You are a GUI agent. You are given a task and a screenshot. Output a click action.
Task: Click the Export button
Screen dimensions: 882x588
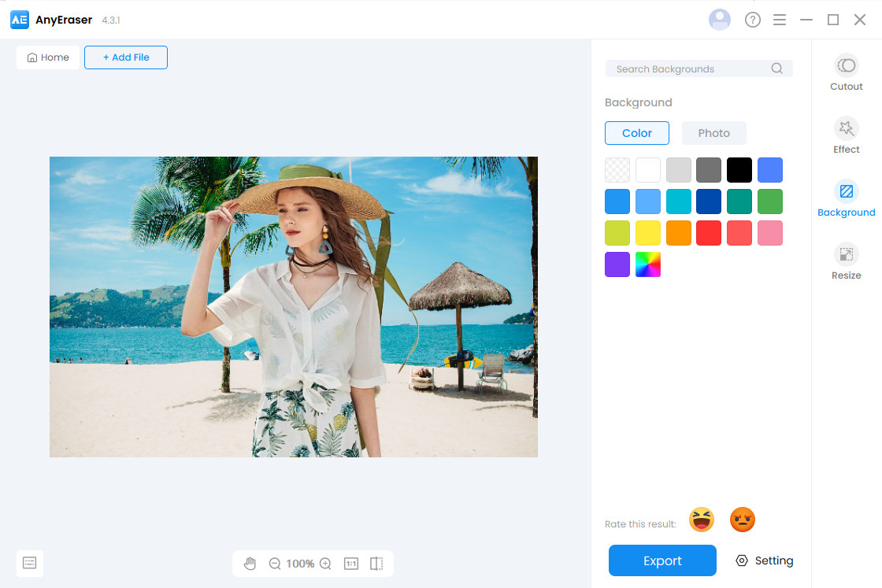pos(662,560)
